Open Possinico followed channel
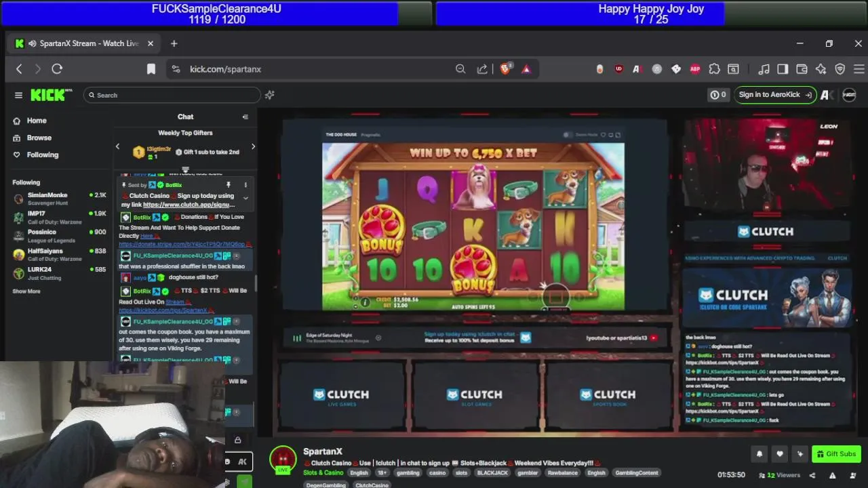The width and height of the screenshot is (868, 488). coord(60,235)
